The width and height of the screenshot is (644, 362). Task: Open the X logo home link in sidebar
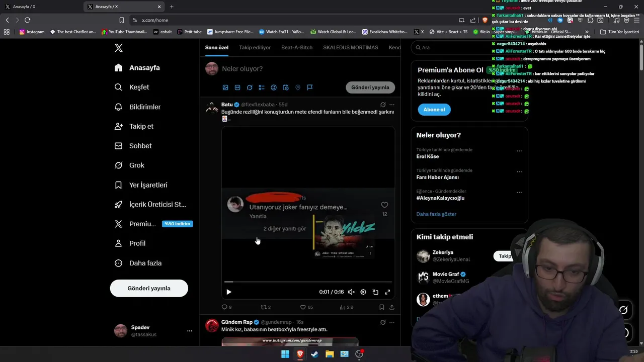pyautogui.click(x=119, y=48)
